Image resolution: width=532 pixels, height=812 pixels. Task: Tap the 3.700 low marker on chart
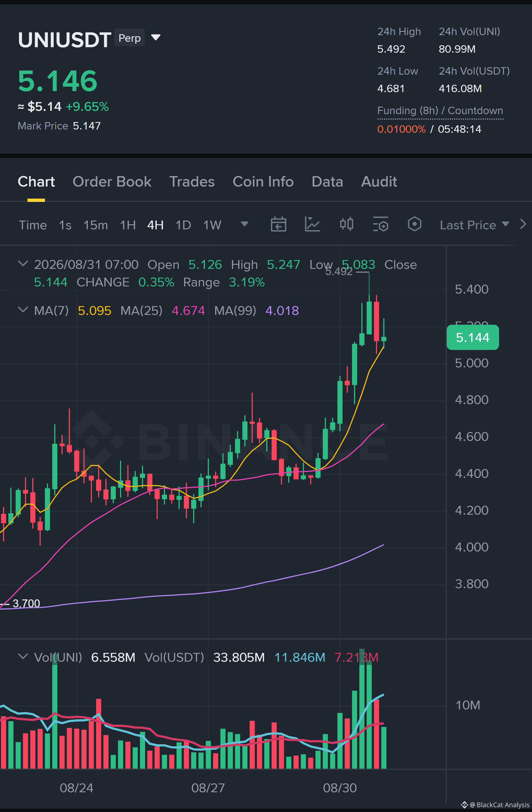tap(26, 603)
